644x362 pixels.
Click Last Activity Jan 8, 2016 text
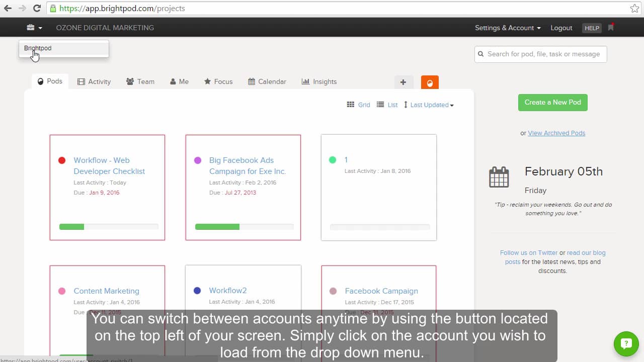[x=377, y=171]
